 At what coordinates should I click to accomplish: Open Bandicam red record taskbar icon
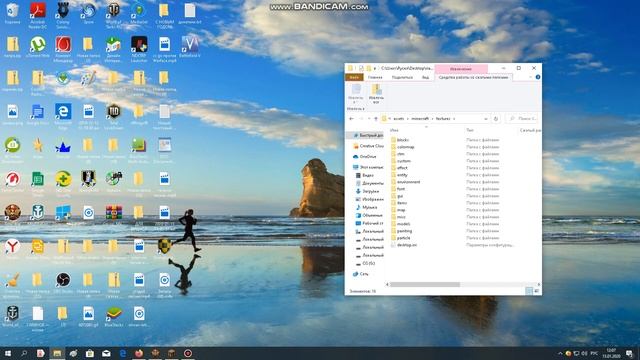188,353
